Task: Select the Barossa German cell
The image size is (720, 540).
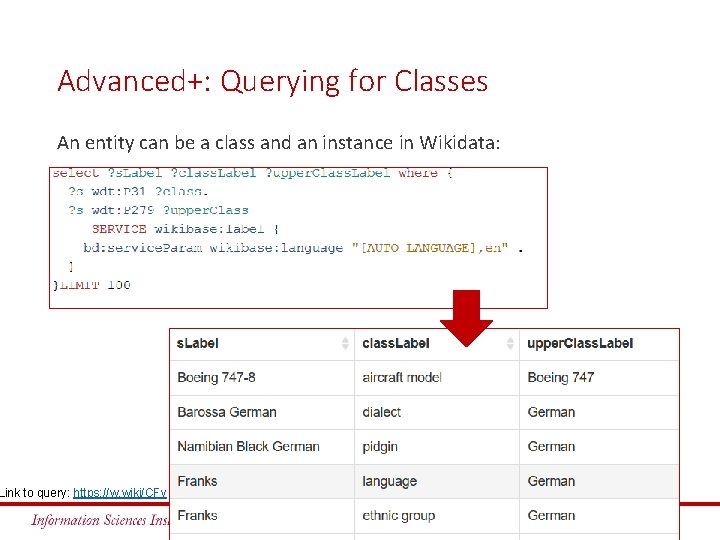Action: (x=262, y=412)
